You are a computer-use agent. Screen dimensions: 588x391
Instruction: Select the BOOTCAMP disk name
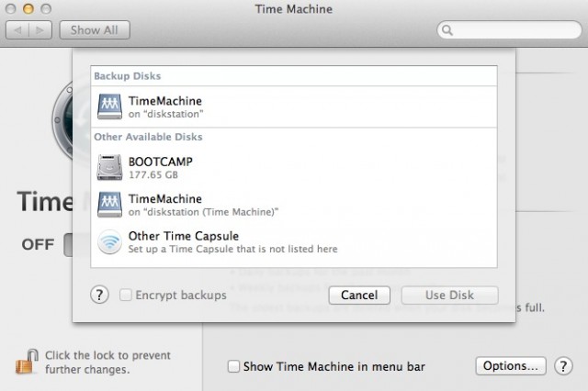click(x=161, y=162)
